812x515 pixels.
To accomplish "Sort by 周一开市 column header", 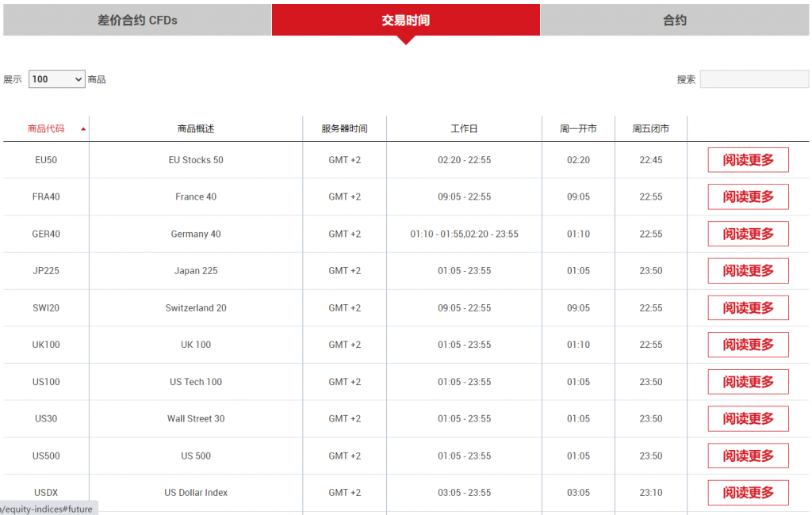I will coord(578,128).
